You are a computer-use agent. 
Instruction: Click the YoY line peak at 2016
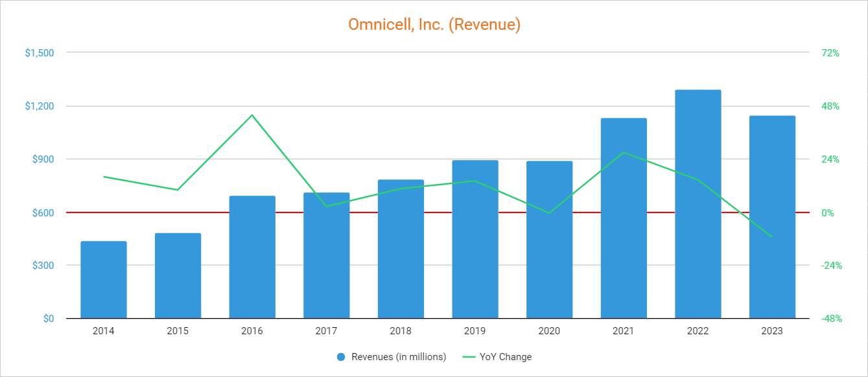click(x=252, y=115)
